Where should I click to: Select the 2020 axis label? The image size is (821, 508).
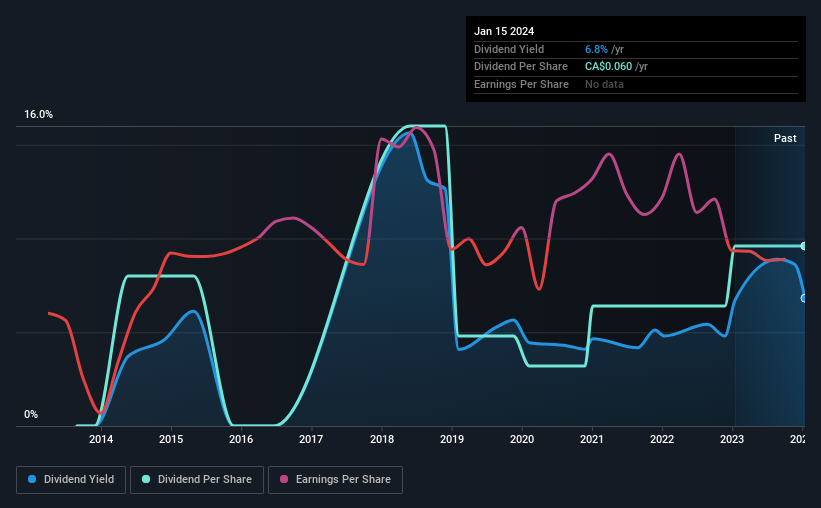tap(522, 439)
